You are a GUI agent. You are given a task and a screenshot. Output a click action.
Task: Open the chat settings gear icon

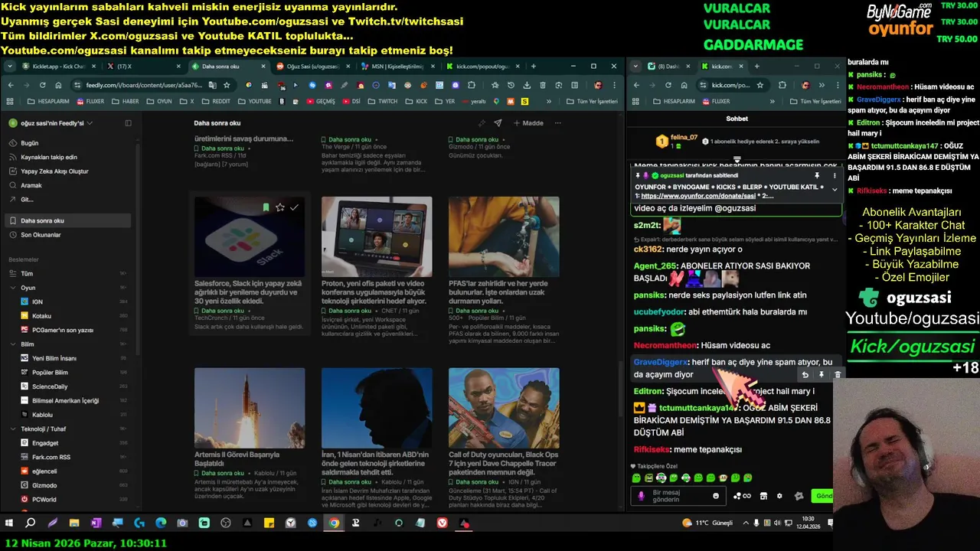click(x=779, y=496)
